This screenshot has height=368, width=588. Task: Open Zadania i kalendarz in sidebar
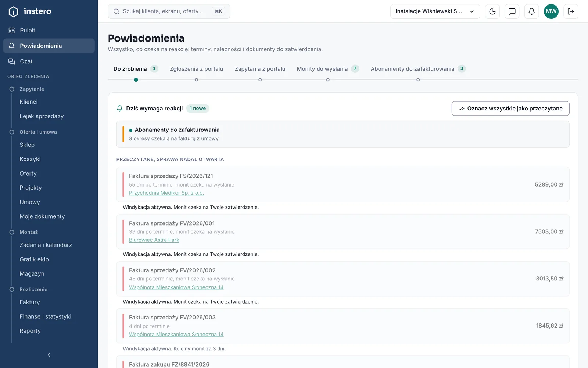[x=46, y=245]
